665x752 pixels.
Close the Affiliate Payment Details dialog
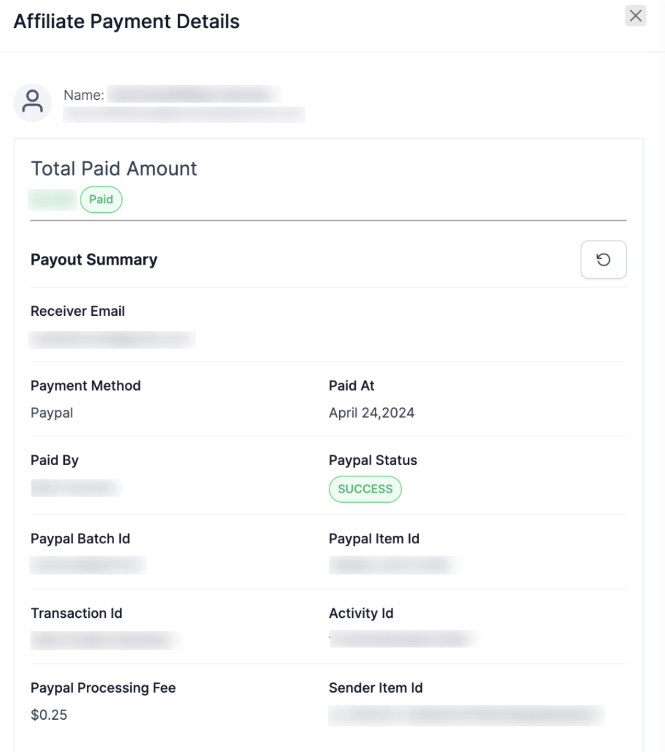635,15
